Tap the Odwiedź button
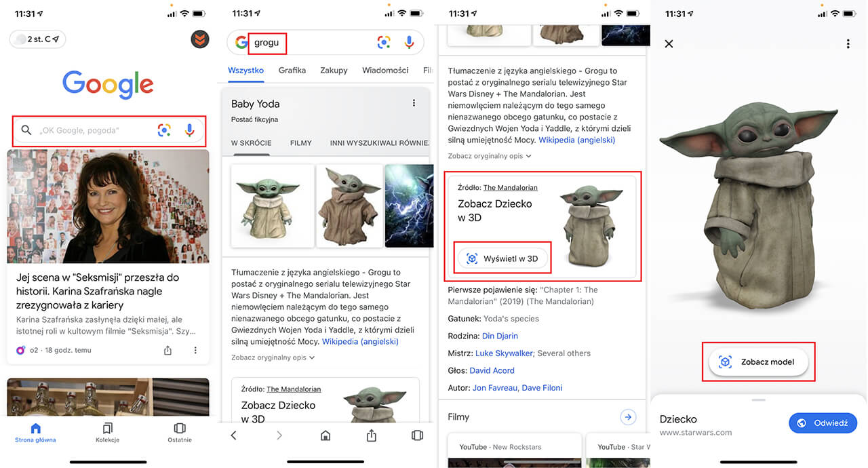The width and height of the screenshot is (868, 468). coord(823,423)
